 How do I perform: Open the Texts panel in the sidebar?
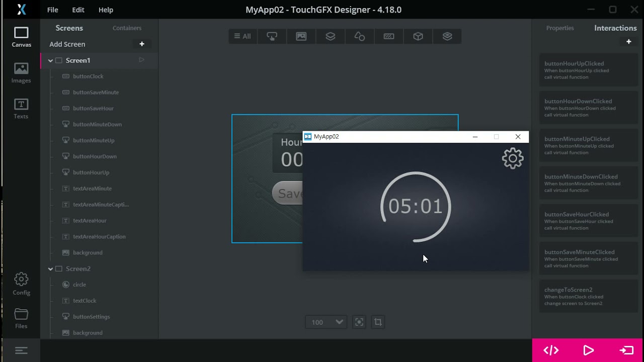tap(21, 109)
